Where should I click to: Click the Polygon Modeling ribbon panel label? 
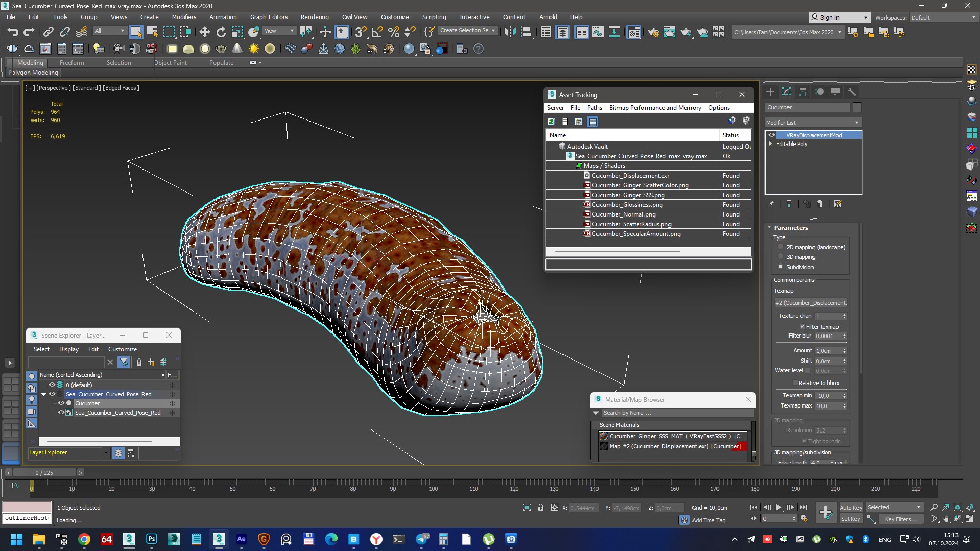(33, 73)
